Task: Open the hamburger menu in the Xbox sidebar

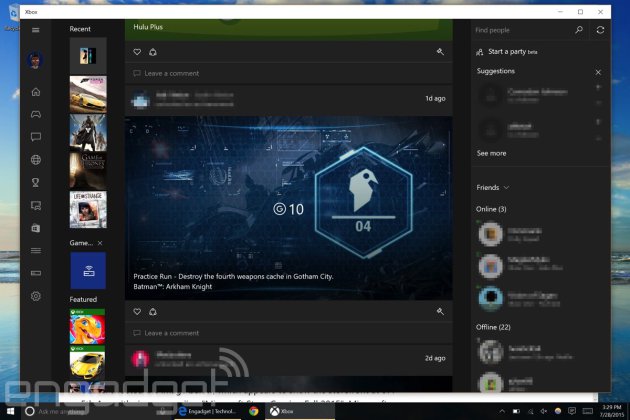Action: (36, 30)
